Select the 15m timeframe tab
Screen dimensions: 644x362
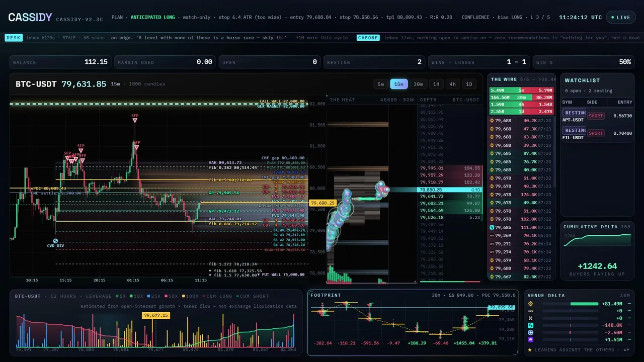click(399, 84)
